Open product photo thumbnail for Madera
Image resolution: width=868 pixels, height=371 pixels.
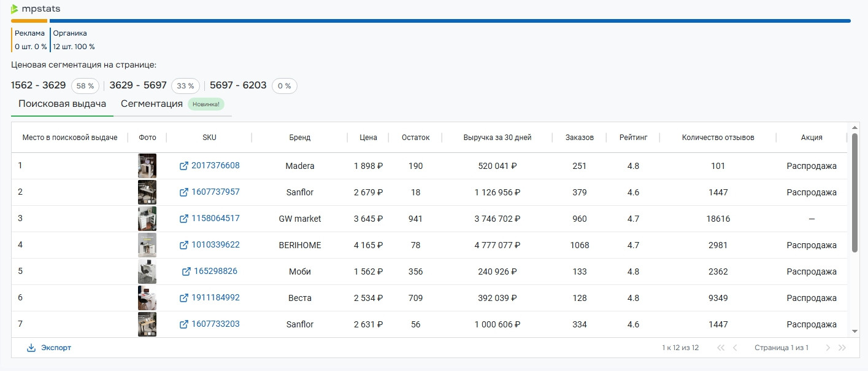click(x=147, y=166)
